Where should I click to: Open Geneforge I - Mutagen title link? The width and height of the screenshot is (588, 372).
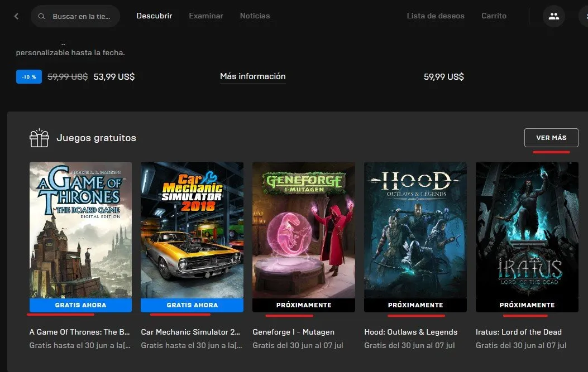pos(293,331)
